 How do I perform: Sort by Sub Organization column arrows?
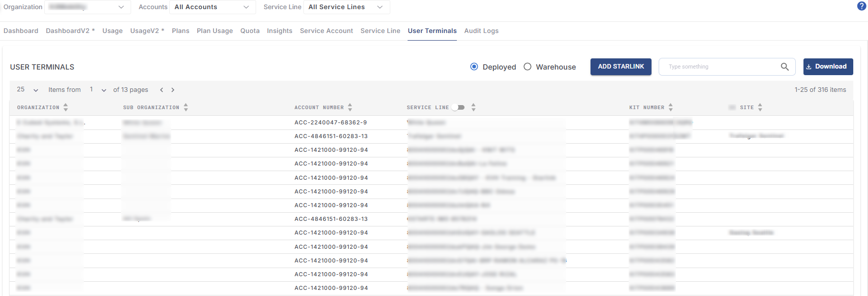tap(186, 108)
